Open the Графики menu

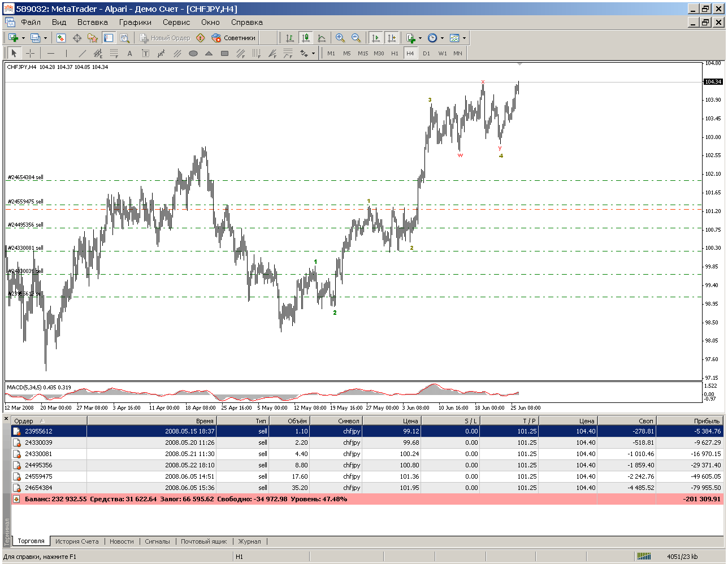pyautogui.click(x=135, y=22)
